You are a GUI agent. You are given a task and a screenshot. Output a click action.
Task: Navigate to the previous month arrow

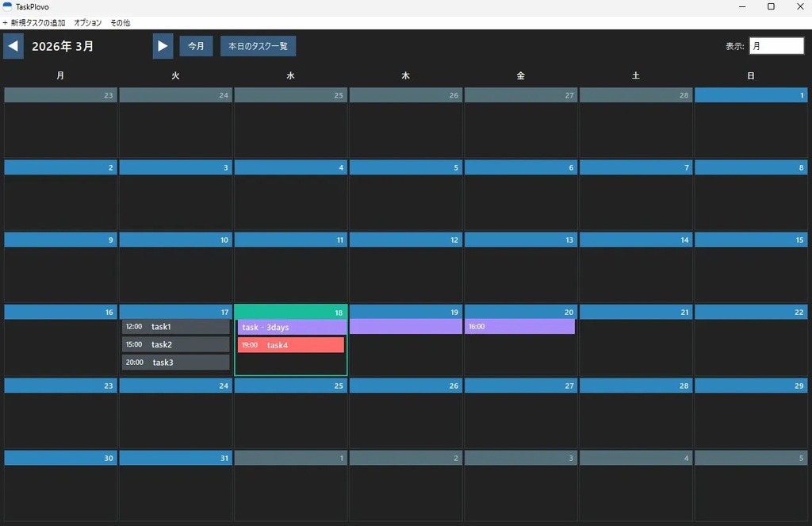[13, 45]
